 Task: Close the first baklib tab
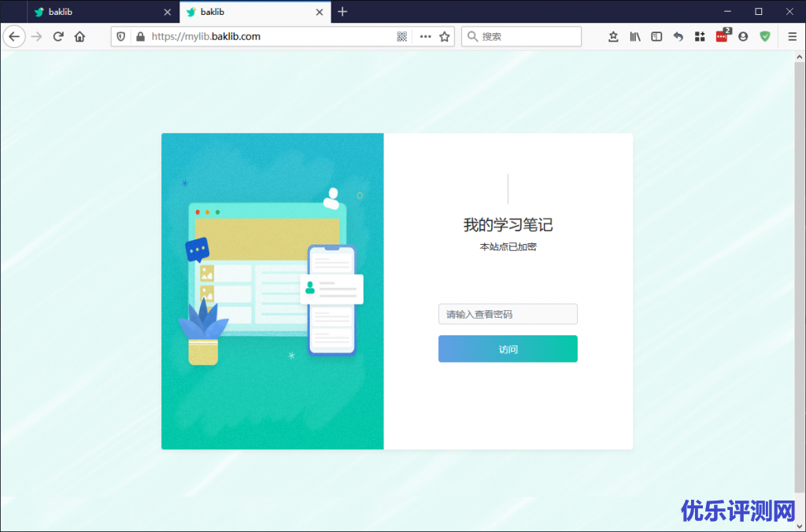click(x=167, y=12)
